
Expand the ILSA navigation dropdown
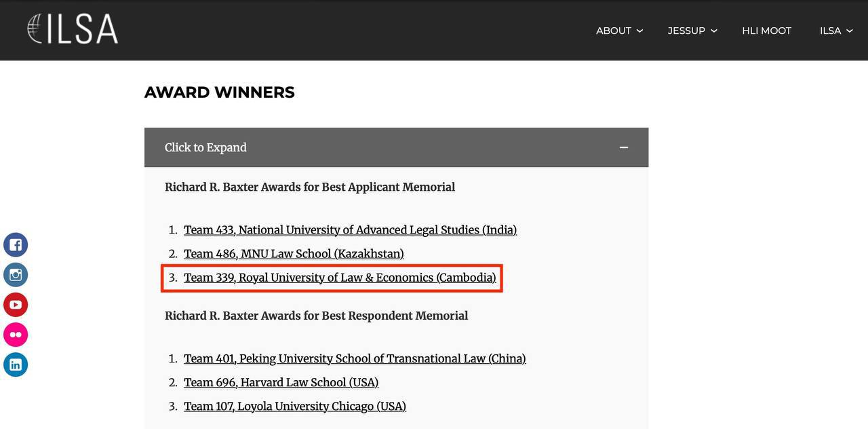835,31
